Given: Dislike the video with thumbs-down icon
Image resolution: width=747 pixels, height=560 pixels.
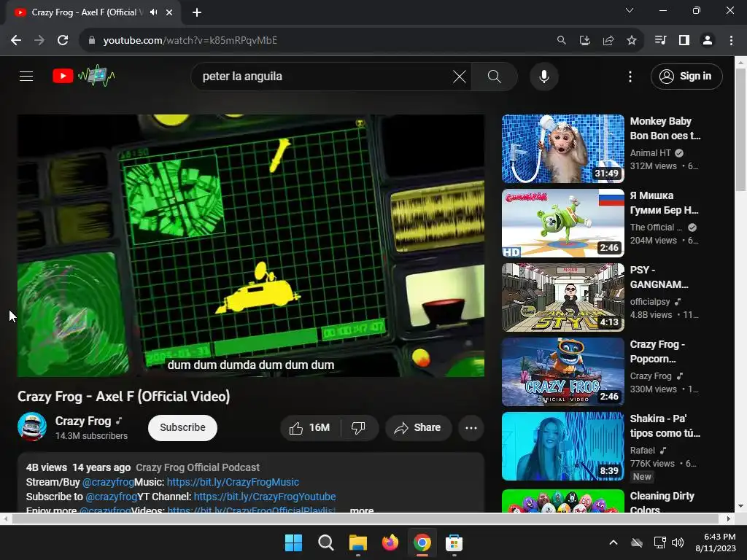Looking at the screenshot, I should [358, 427].
